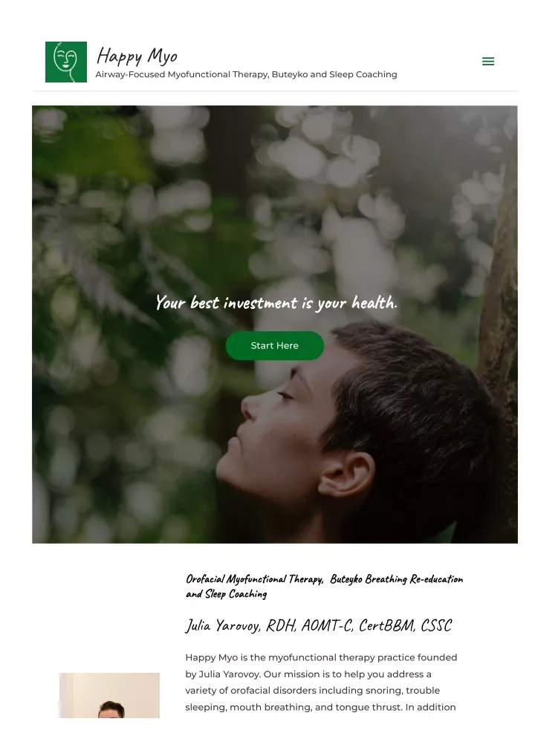535x756 pixels.
Task: Click the Happy Myo site title
Action: tap(137, 56)
